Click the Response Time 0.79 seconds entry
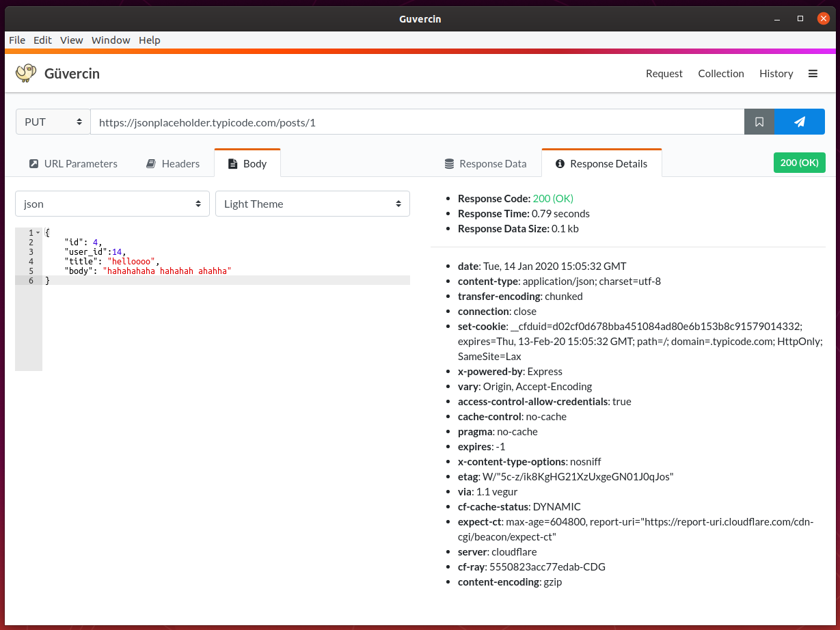This screenshot has width=840, height=630. point(524,213)
